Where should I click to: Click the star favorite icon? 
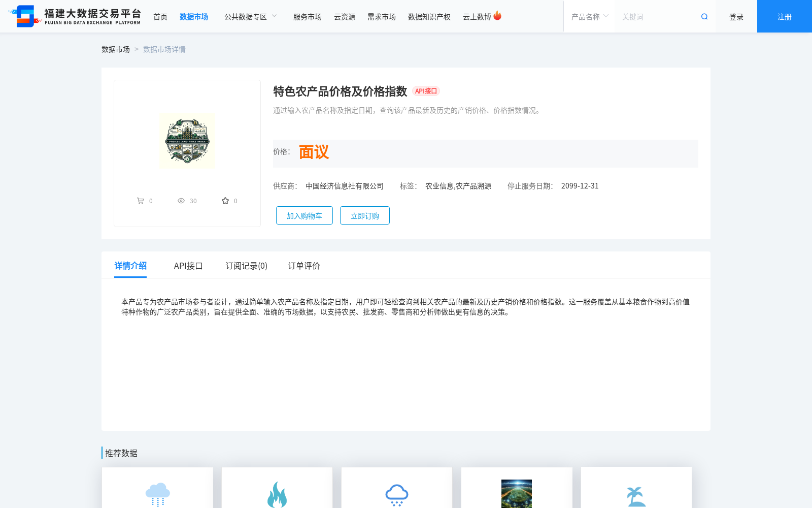point(225,201)
